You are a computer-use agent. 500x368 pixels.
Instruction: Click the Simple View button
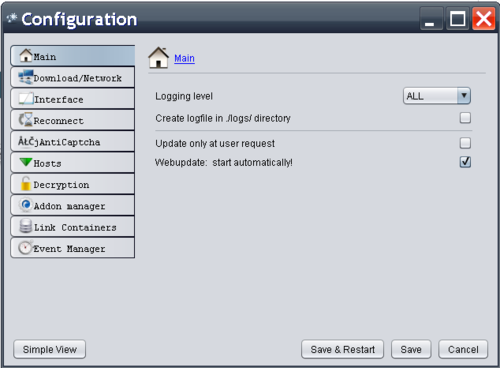tap(50, 349)
